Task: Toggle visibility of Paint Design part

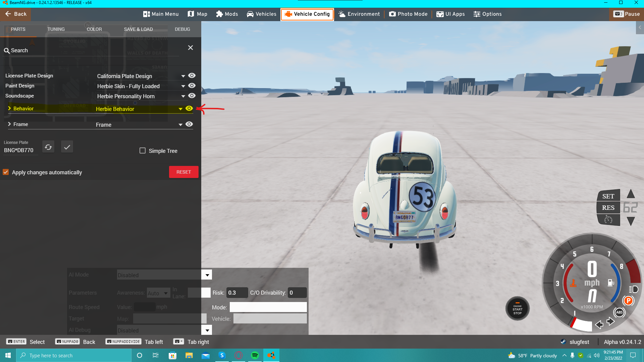Action: pos(192,86)
